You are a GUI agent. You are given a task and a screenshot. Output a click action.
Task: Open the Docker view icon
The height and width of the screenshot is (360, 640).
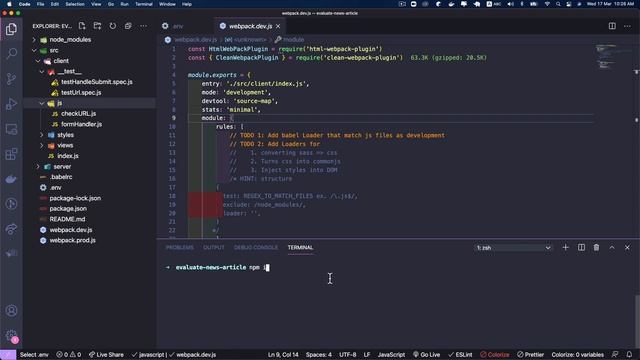[11, 179]
